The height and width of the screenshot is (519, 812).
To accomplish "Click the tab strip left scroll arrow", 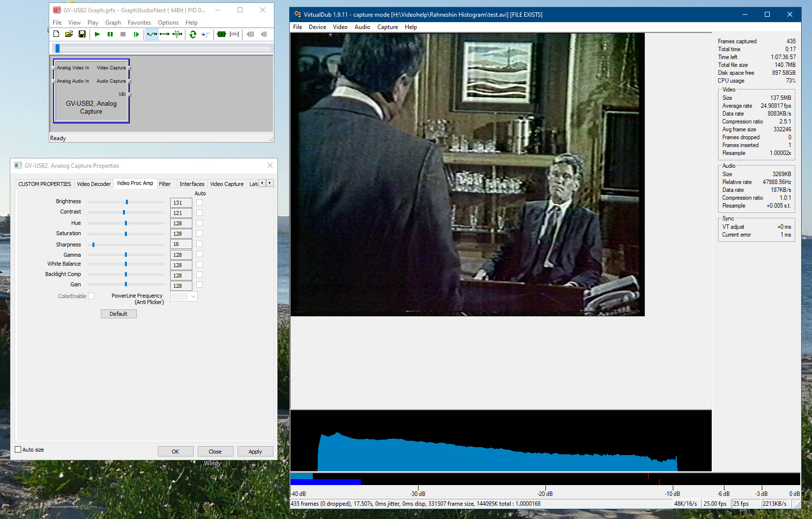I will coord(262,183).
